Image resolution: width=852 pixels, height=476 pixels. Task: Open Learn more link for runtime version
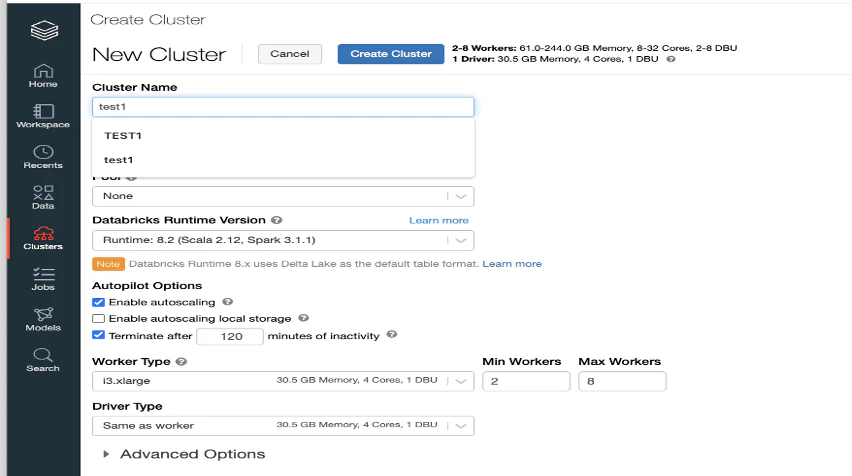point(438,221)
